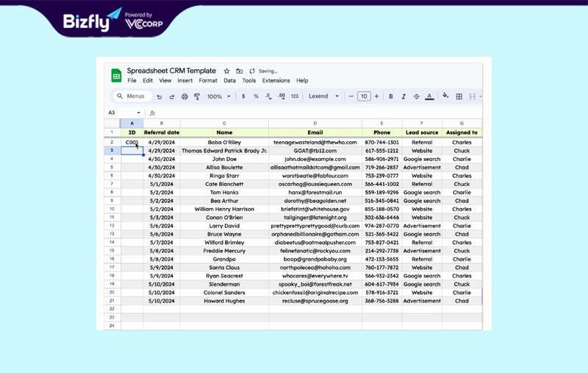Open the Lexend font dropdown
Image resolution: width=588 pixels, height=373 pixels.
click(x=323, y=96)
